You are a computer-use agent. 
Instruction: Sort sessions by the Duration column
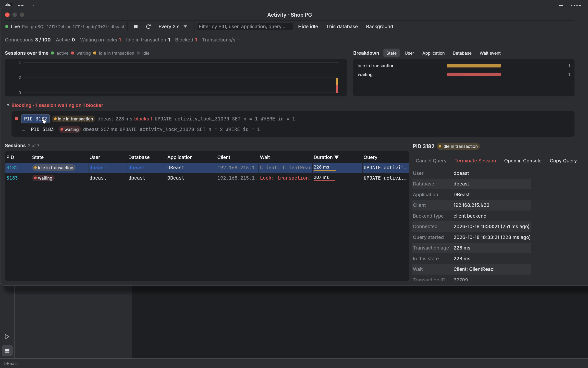tap(326, 157)
